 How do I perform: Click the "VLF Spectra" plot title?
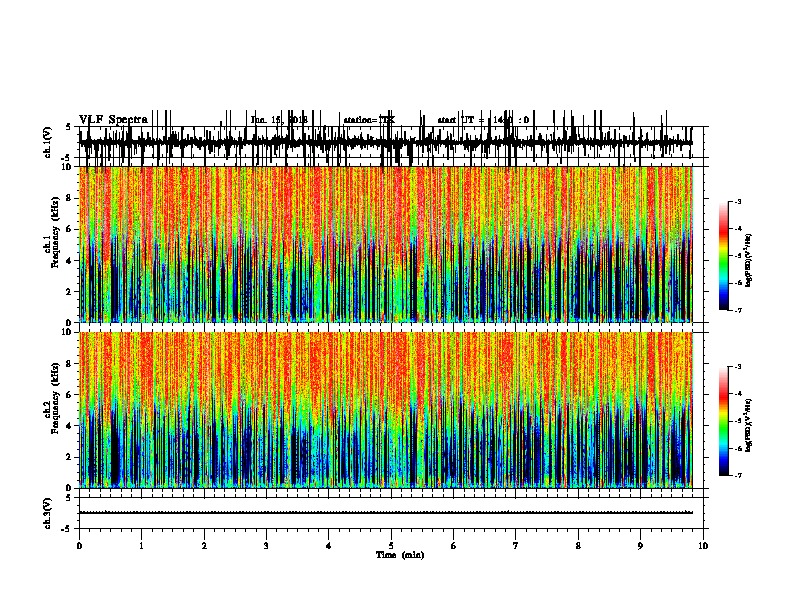113,120
